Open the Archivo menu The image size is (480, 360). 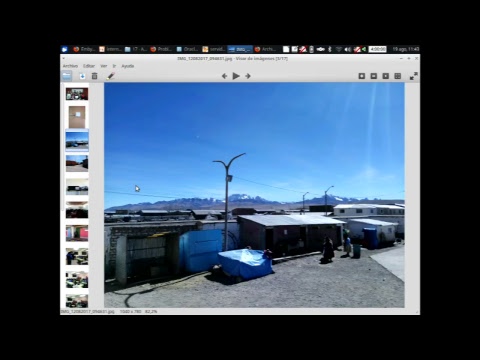click(70, 66)
